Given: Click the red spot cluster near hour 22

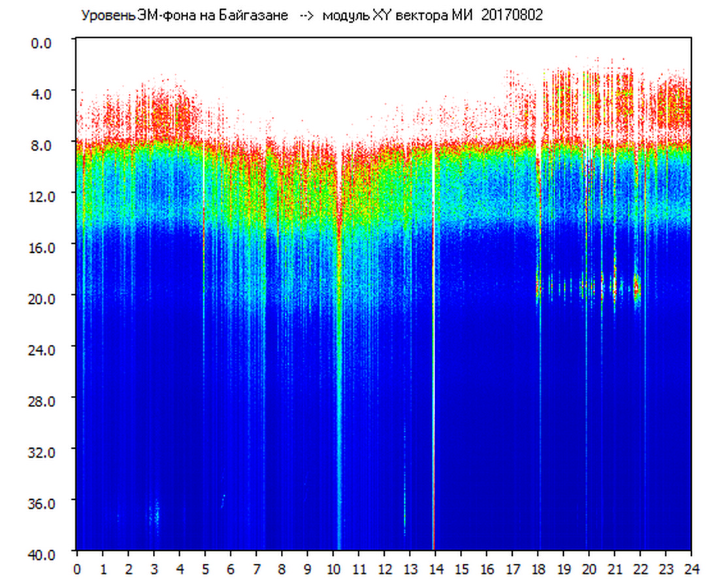Looking at the screenshot, I should click(x=636, y=286).
